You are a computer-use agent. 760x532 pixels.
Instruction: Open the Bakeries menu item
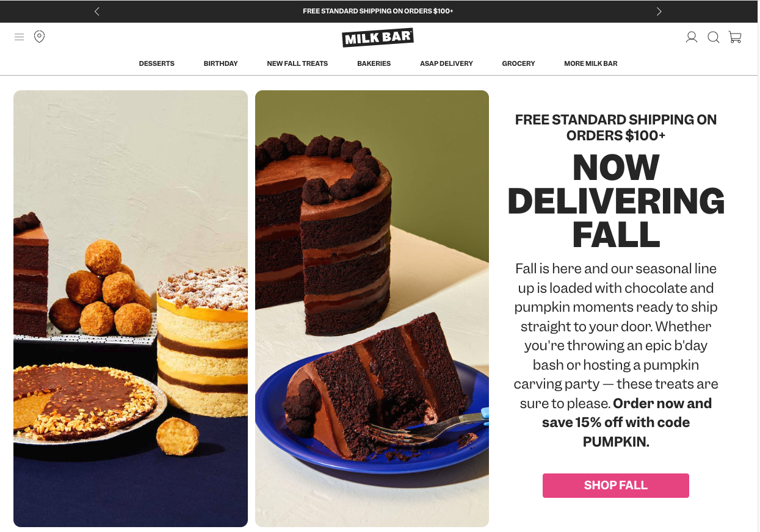[374, 63]
